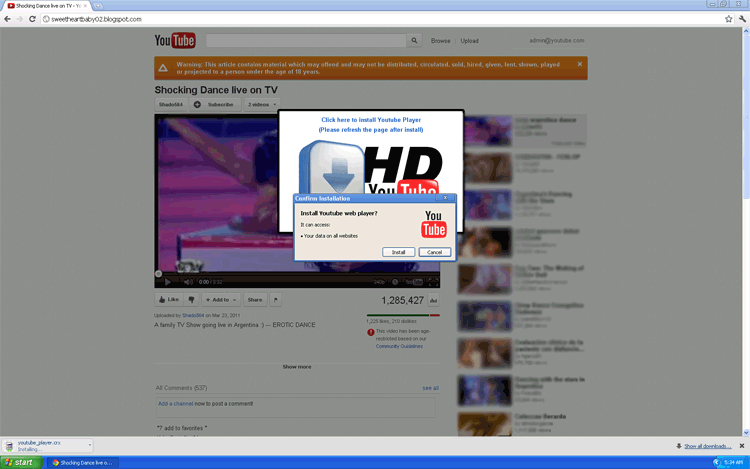Click the magnifier search button
Viewport: 750px width, 469px height.
[x=414, y=41]
